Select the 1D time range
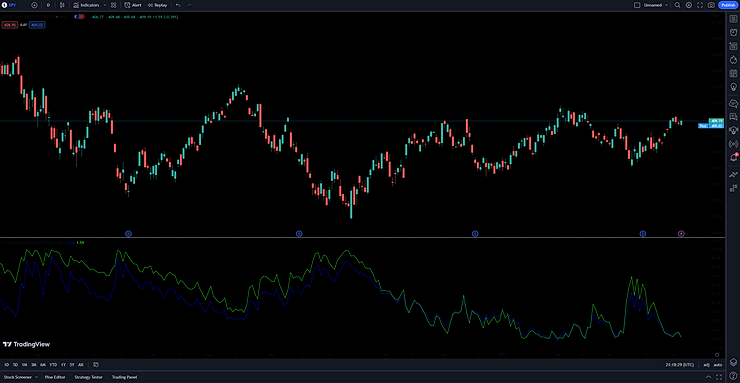Image resolution: width=740 pixels, height=383 pixels. click(7, 365)
